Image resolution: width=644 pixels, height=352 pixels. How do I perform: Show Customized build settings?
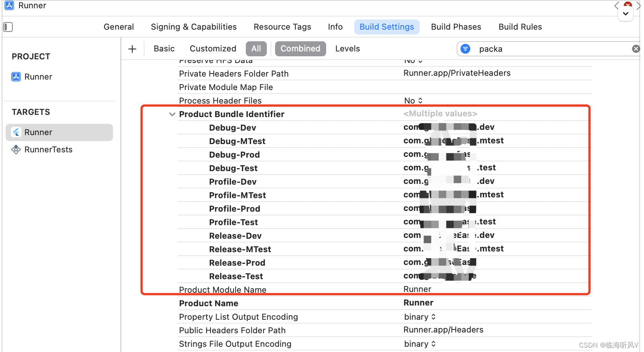(x=213, y=49)
